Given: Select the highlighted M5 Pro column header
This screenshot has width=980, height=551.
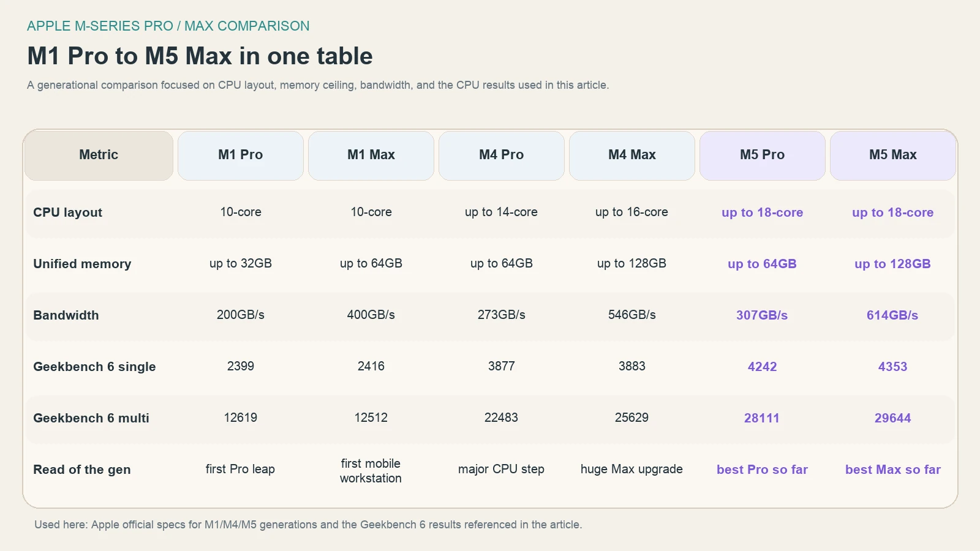Looking at the screenshot, I should coord(763,155).
